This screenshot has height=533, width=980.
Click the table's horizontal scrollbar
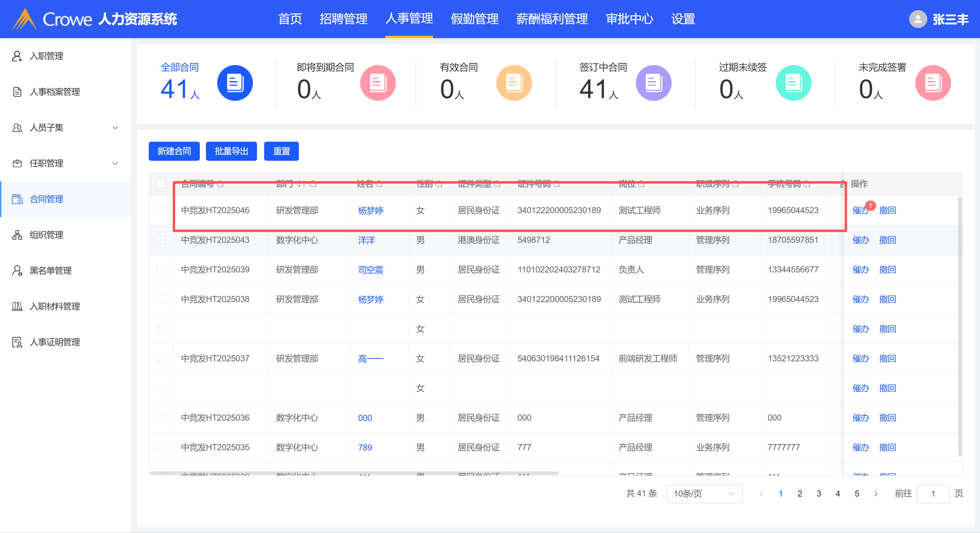coord(354,473)
